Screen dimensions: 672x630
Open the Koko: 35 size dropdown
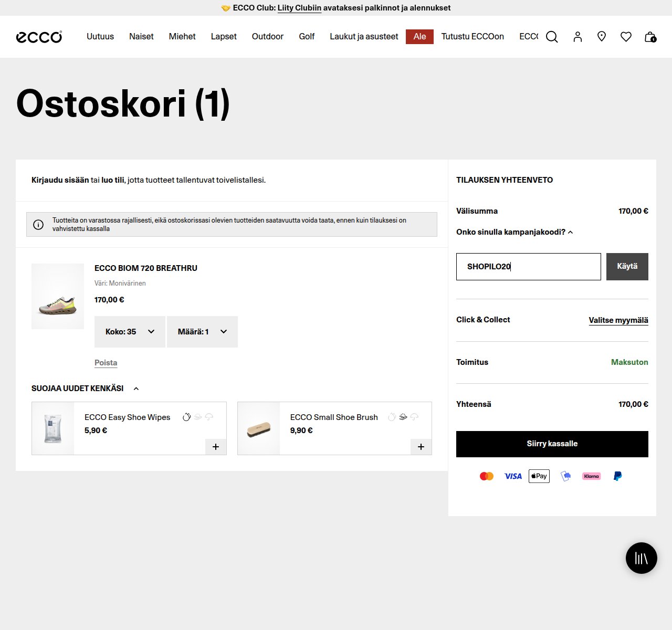(x=130, y=332)
